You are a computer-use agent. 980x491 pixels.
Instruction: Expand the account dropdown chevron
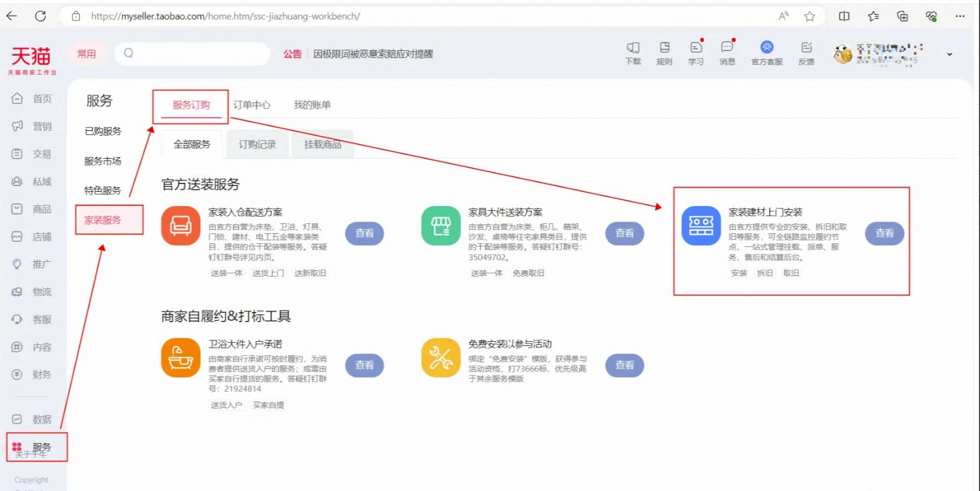[x=949, y=54]
